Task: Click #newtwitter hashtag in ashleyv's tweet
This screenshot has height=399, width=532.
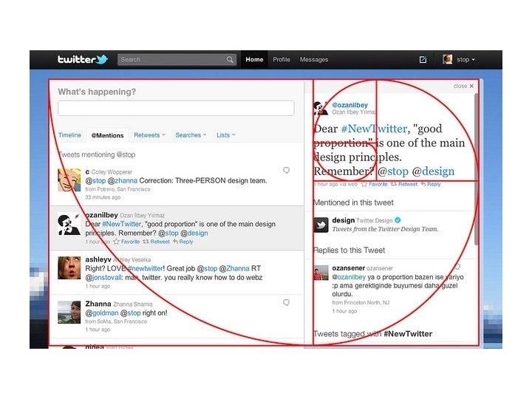Action: click(x=146, y=268)
